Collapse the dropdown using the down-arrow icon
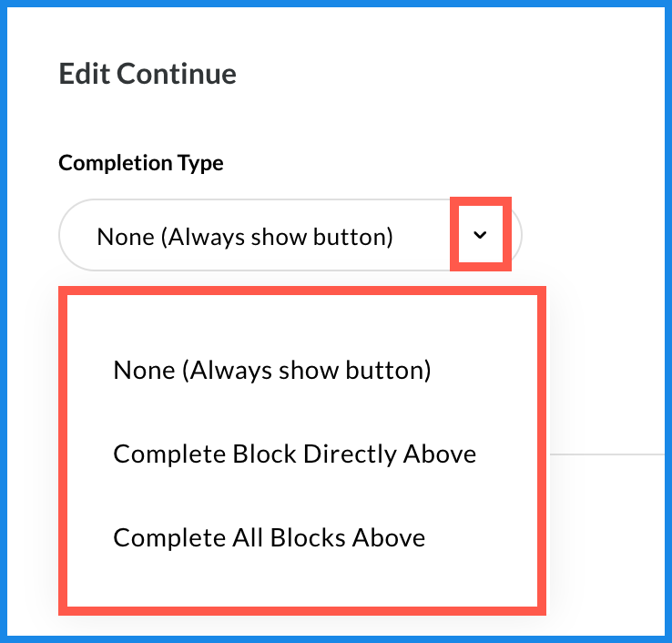The height and width of the screenshot is (643, 672). pyautogui.click(x=481, y=235)
